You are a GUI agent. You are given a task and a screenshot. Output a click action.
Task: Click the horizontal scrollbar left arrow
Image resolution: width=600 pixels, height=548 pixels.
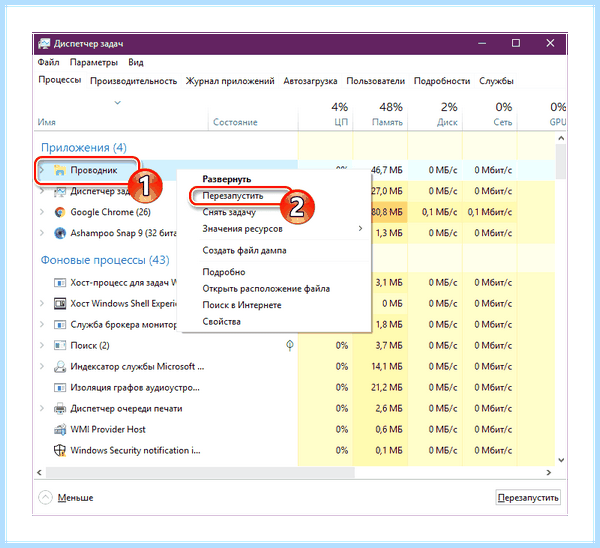coord(39,473)
